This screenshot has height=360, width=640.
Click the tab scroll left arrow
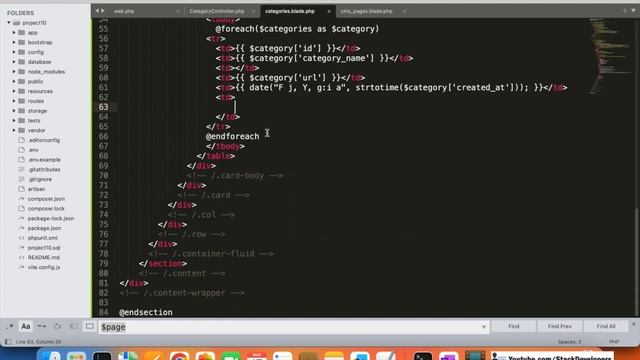pyautogui.click(x=97, y=11)
